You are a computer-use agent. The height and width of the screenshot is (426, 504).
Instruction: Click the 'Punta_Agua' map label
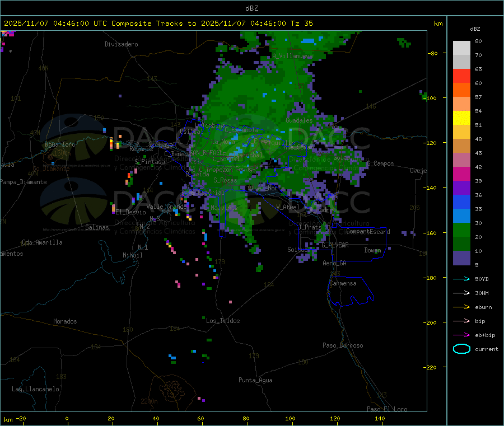[x=255, y=380]
